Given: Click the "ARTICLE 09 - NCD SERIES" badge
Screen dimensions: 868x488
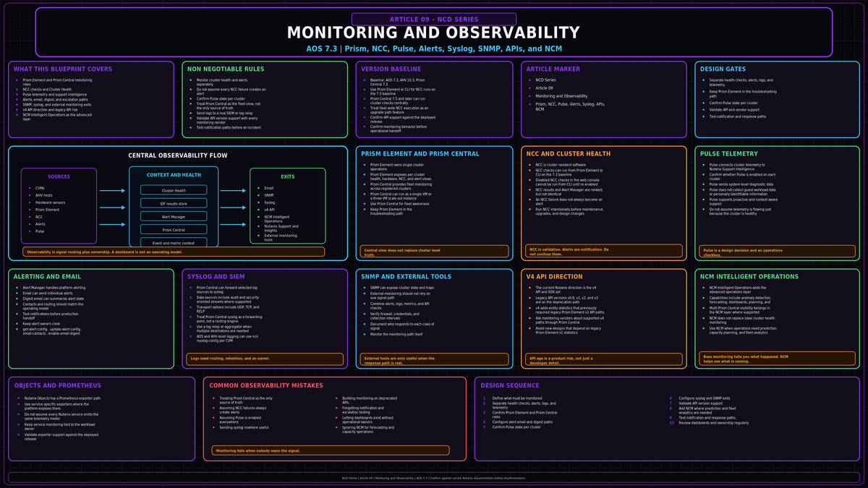Looking at the screenshot, I should (x=434, y=20).
